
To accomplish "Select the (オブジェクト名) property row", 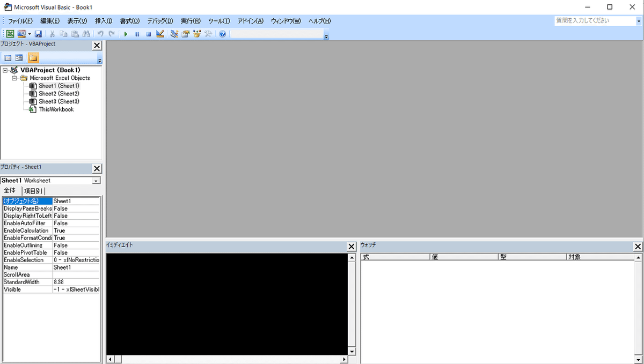I will click(x=52, y=201).
